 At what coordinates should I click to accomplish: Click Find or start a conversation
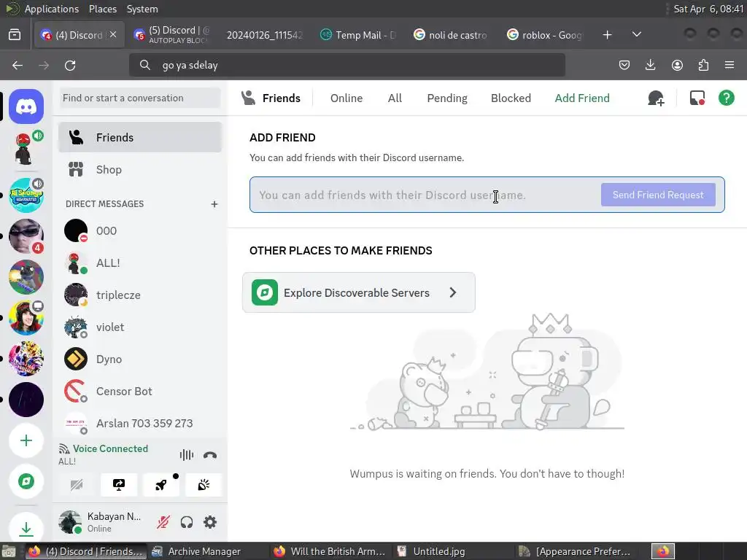coord(140,98)
